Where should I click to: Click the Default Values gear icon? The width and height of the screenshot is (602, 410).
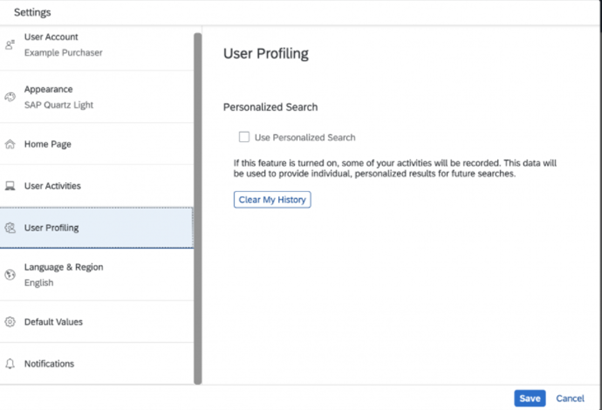point(10,322)
